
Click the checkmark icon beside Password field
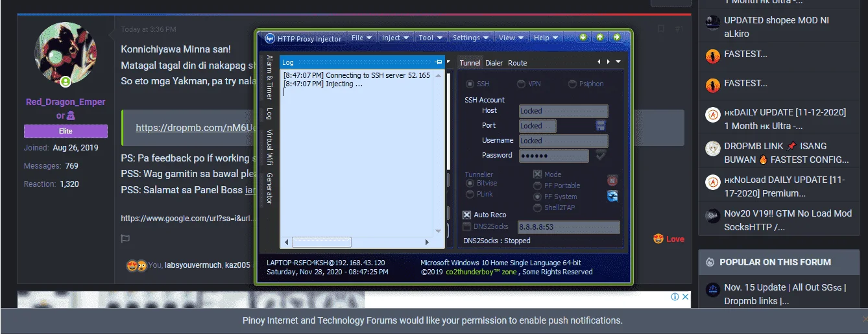pos(601,155)
